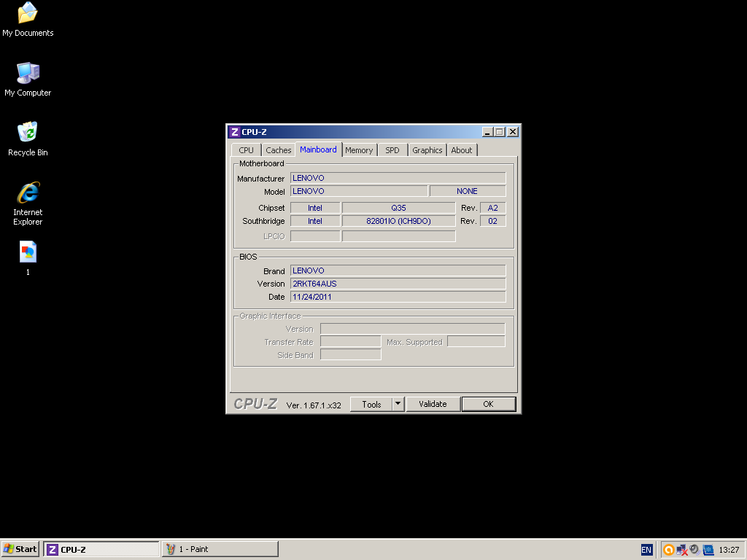
Task: Click the CPU-Z logo at window bottom
Action: point(255,404)
